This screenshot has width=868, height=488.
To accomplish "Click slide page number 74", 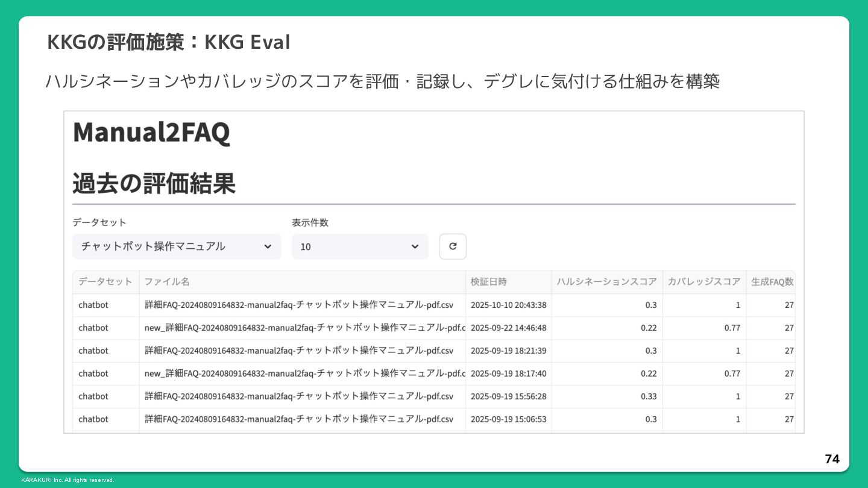I will 832,459.
